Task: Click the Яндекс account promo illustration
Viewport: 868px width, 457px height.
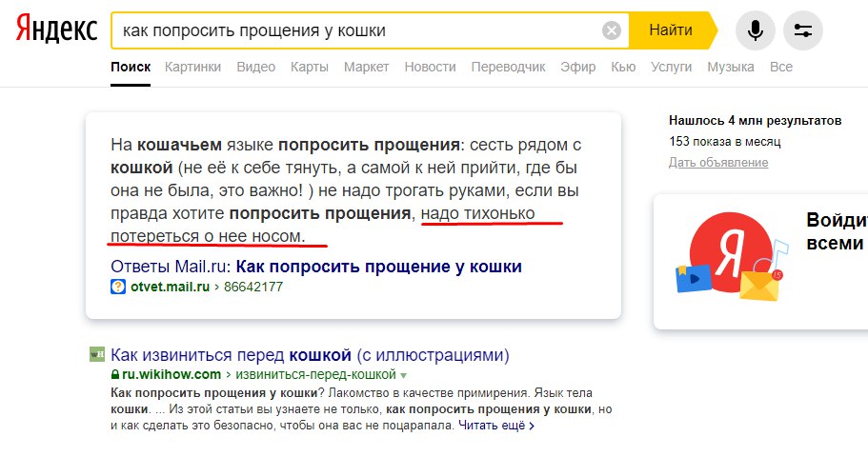Action: point(731,256)
